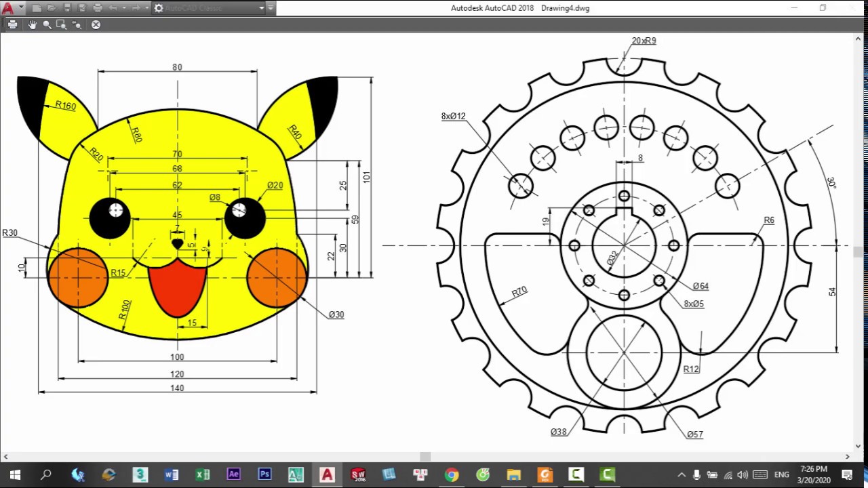Select the Zoom magnifier tool
868x488 pixels.
47,24
